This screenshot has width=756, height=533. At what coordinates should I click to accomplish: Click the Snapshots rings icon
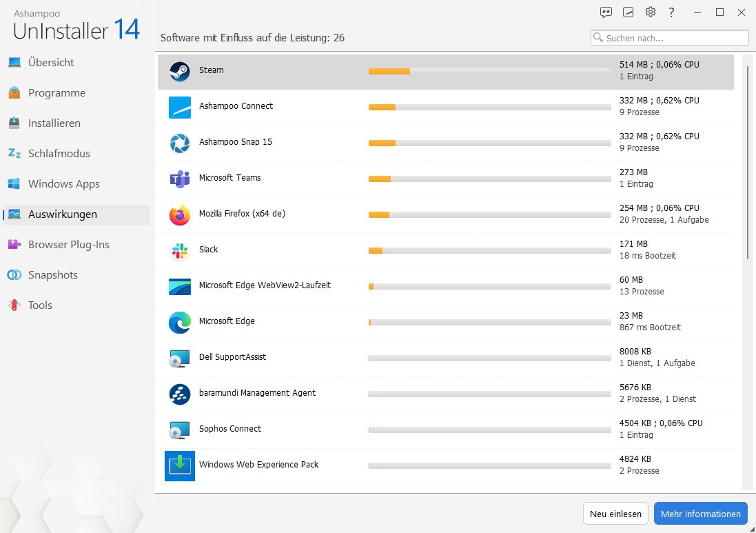14,275
